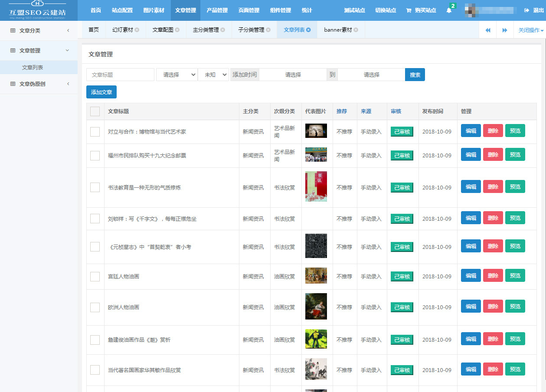Switch to the 子分类管理 tab
This screenshot has width=546, height=392.
(251, 30)
